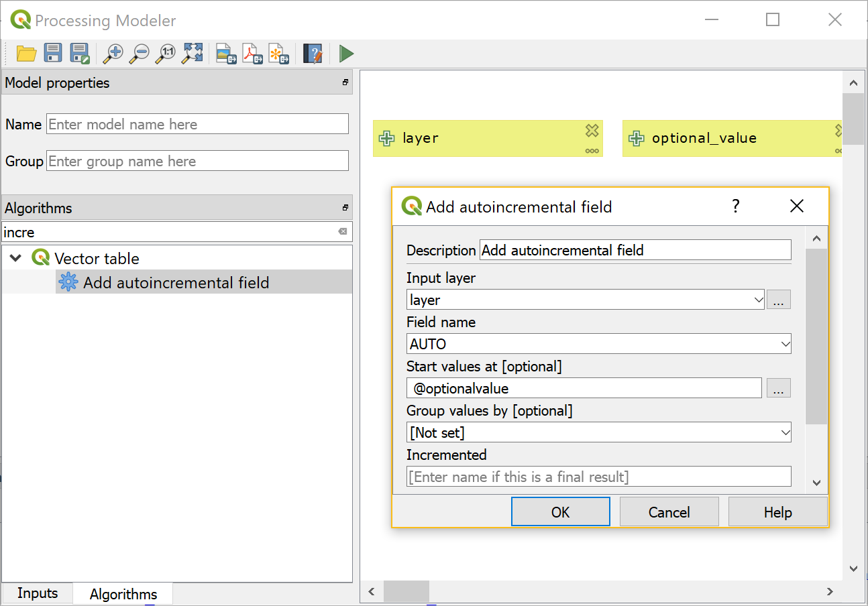Expand the Field name combo box
Viewport: 868px width, 606px height.
785,345
